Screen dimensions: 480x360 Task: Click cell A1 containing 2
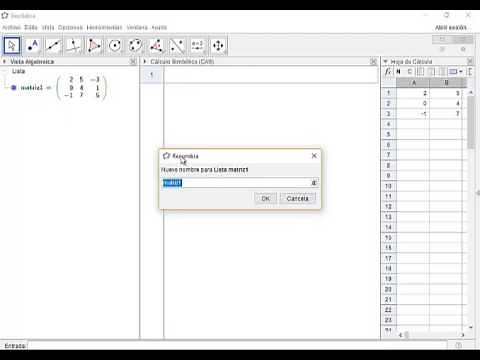click(413, 93)
